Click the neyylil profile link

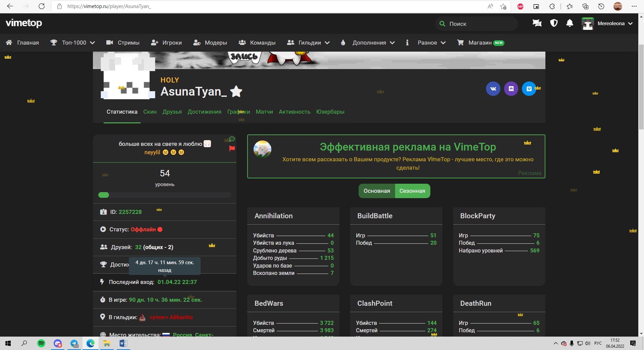coord(152,152)
